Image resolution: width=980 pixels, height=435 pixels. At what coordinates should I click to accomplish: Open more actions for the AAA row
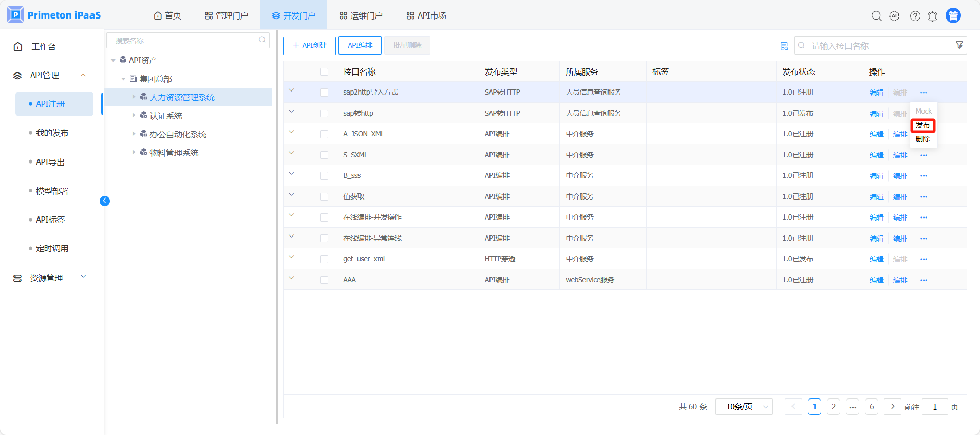point(924,280)
